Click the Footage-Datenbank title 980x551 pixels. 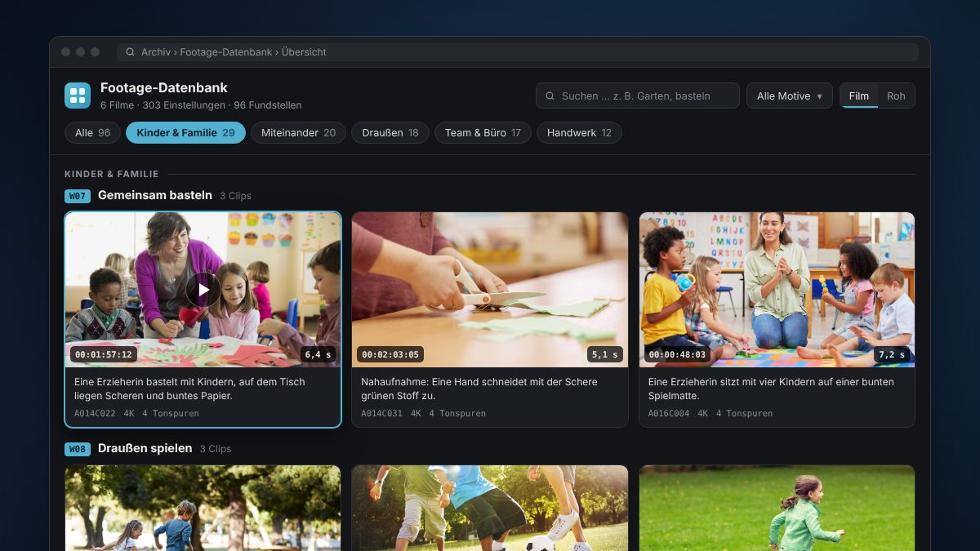[164, 87]
